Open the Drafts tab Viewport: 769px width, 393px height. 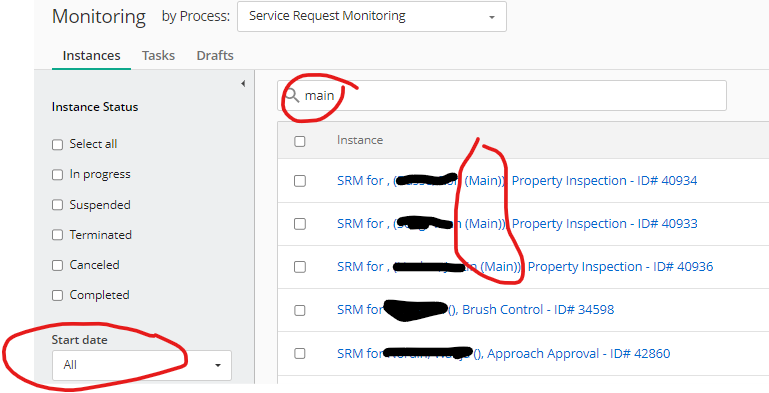(x=215, y=55)
